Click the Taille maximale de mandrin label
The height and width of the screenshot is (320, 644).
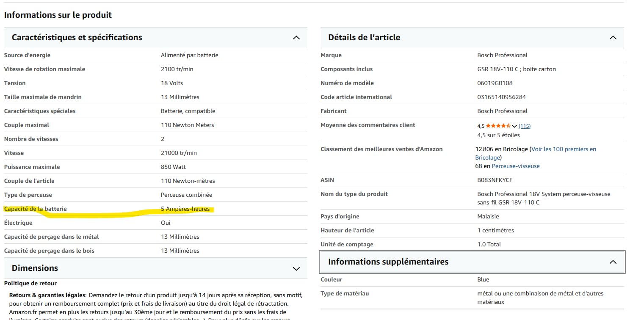pos(43,97)
